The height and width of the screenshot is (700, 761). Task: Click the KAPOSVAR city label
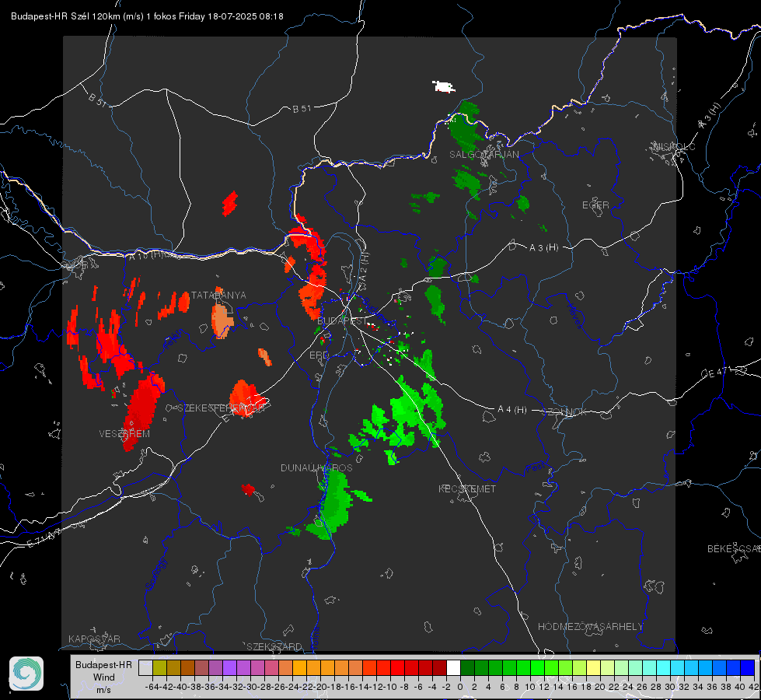point(94,639)
